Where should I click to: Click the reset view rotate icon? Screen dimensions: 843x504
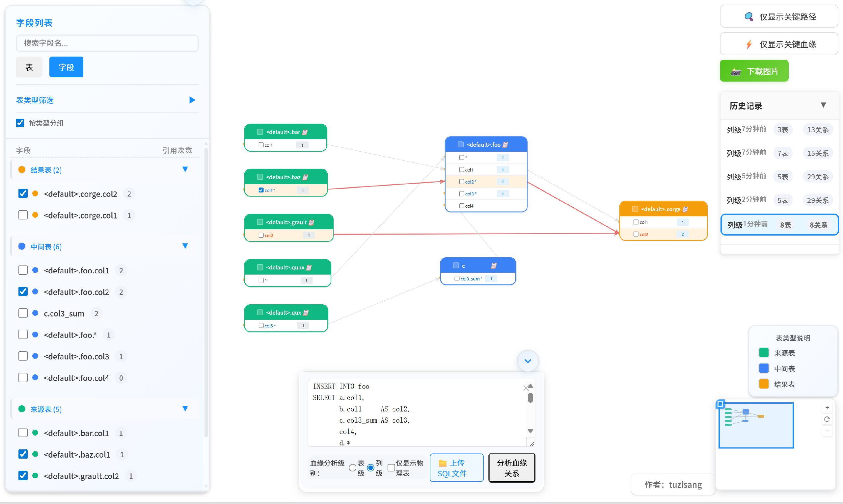coord(827,419)
